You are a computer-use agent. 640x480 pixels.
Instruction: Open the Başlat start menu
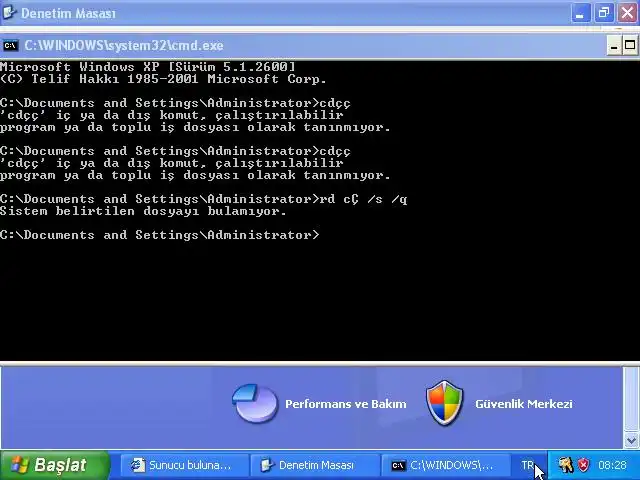pyautogui.click(x=55, y=465)
